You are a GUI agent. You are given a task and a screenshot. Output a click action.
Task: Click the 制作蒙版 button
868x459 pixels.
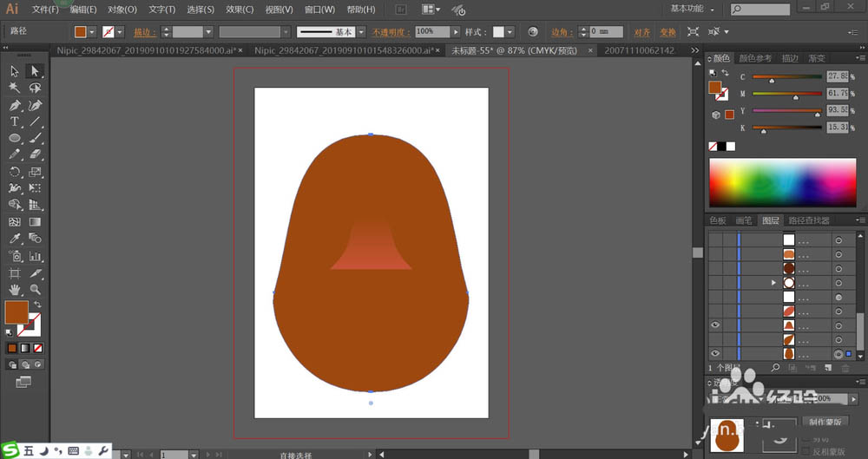click(825, 422)
